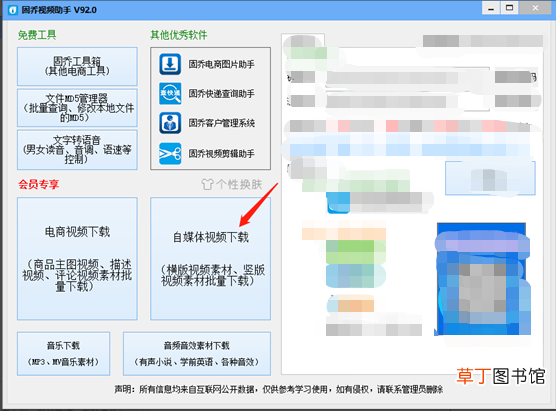
Task: Open 固乔客户管理系统 text link
Action: pyautogui.click(x=221, y=123)
